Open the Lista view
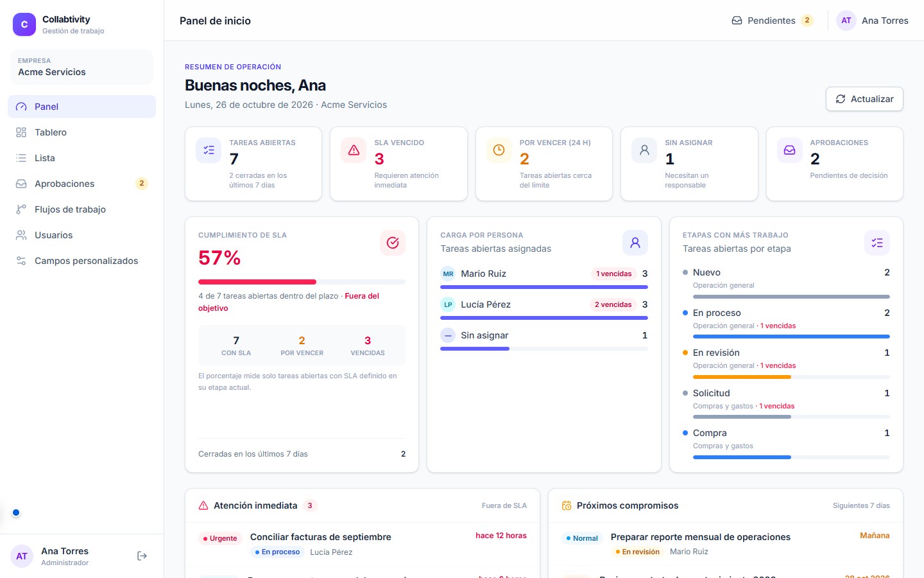This screenshot has width=924, height=578. click(81, 158)
